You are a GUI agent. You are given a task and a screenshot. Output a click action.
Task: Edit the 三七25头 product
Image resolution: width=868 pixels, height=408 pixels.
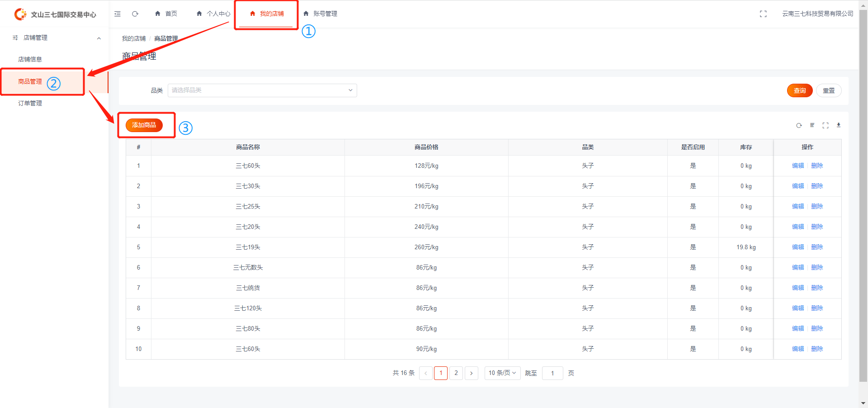pos(798,207)
